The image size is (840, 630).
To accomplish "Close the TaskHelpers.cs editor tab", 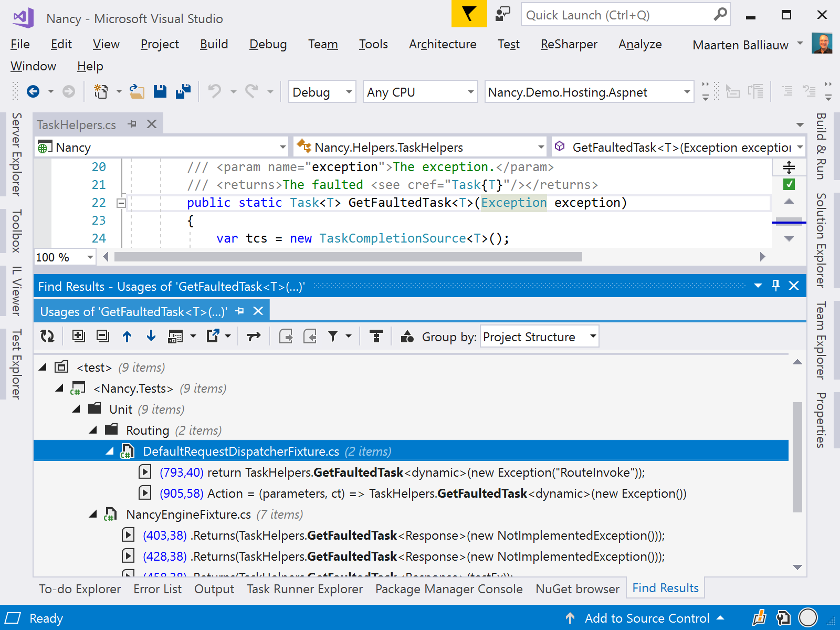I will (152, 124).
